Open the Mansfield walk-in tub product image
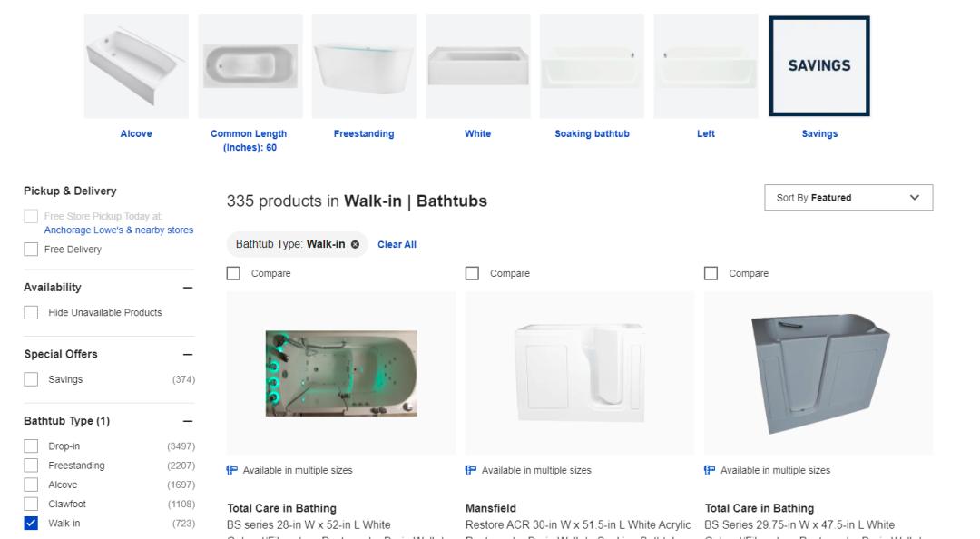The width and height of the screenshot is (980, 539). click(x=579, y=373)
